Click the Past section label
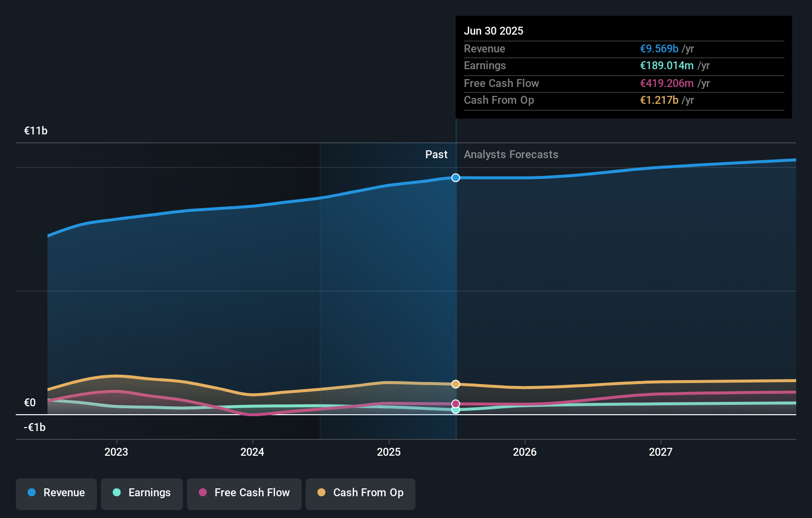Screen dimensions: 812x518 (436, 154)
